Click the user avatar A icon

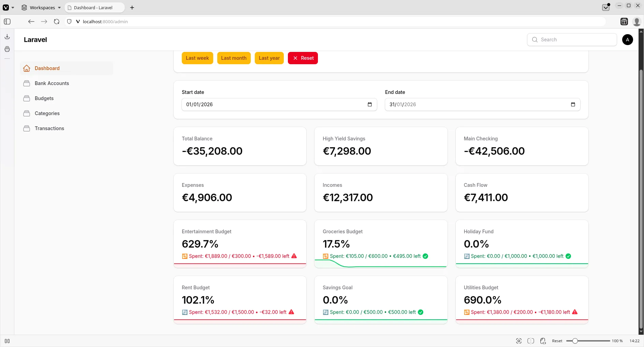coord(627,40)
